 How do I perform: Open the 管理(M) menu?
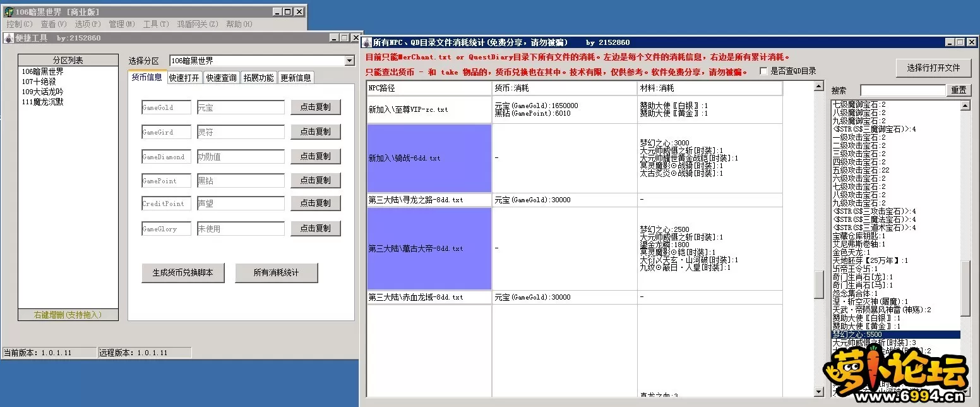point(122,24)
